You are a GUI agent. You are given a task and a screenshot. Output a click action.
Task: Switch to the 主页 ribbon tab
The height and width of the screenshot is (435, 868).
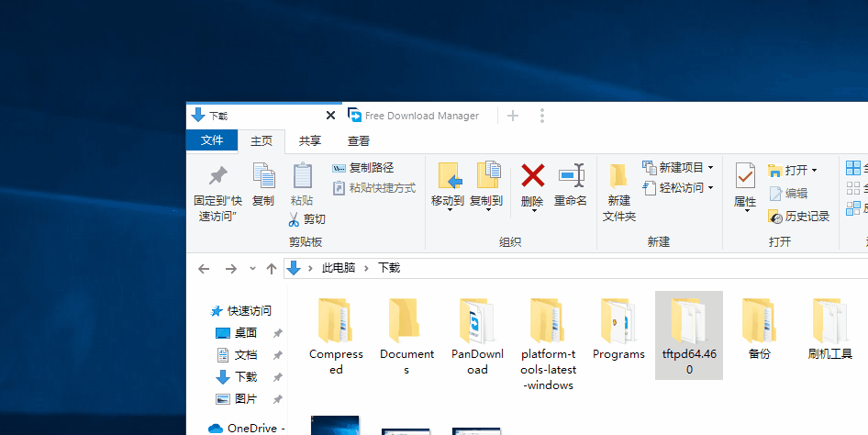[262, 141]
